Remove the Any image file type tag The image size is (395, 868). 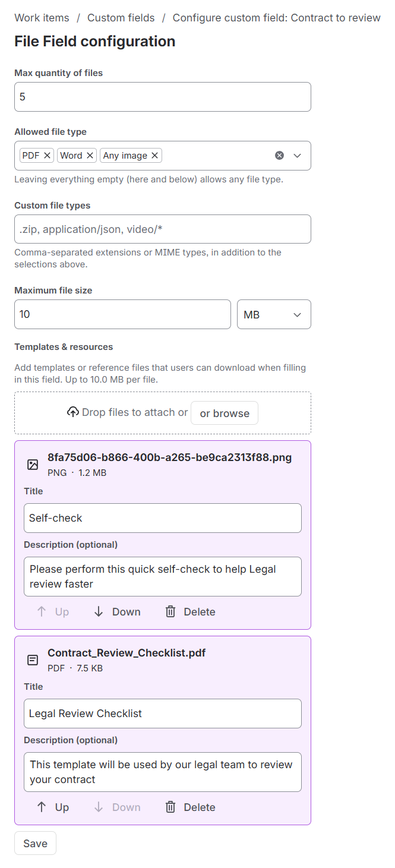click(154, 156)
